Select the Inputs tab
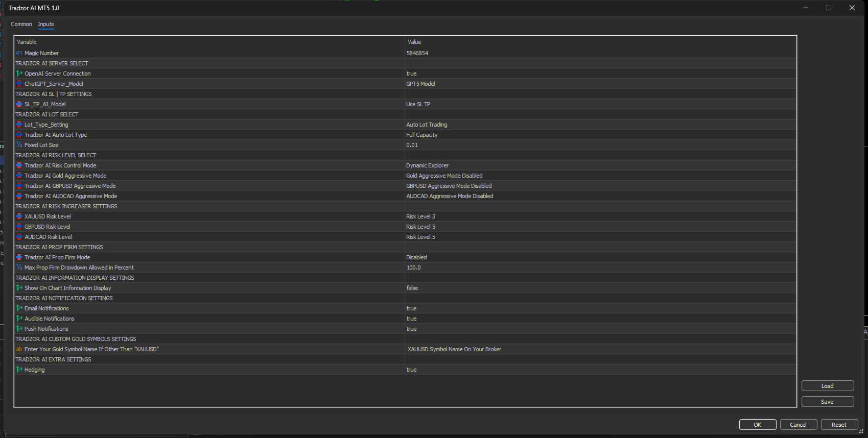 pos(46,24)
